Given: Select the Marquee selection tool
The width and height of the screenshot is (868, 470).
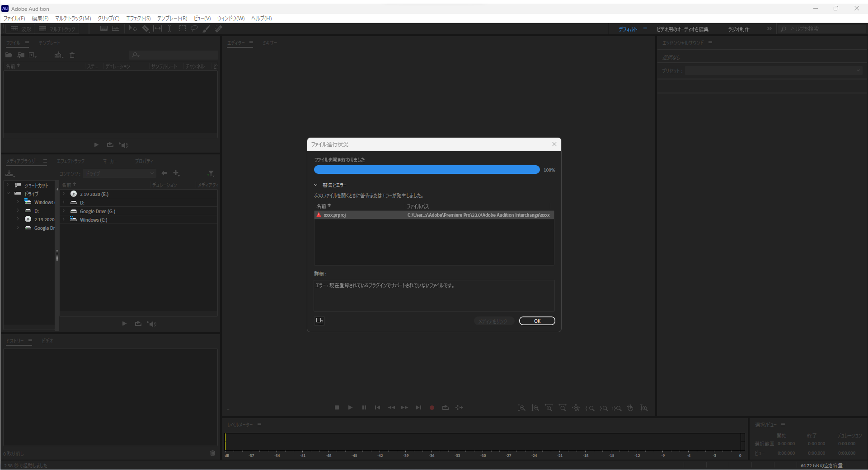Looking at the screenshot, I should coord(183,28).
